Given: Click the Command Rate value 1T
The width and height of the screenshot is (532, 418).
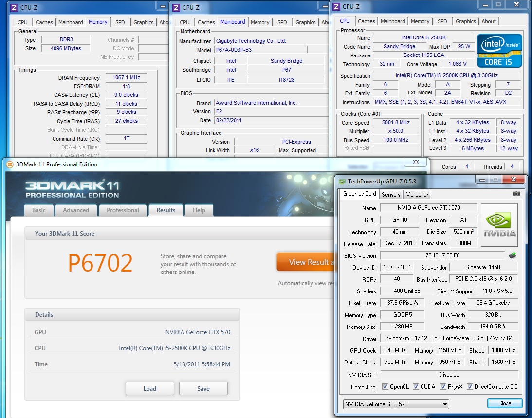Looking at the screenshot, I should pyautogui.click(x=126, y=138).
